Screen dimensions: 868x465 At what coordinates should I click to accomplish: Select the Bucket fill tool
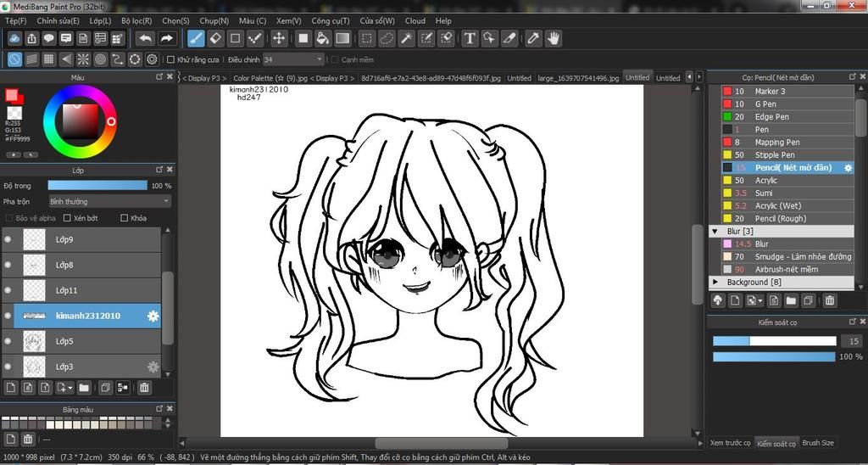323,38
